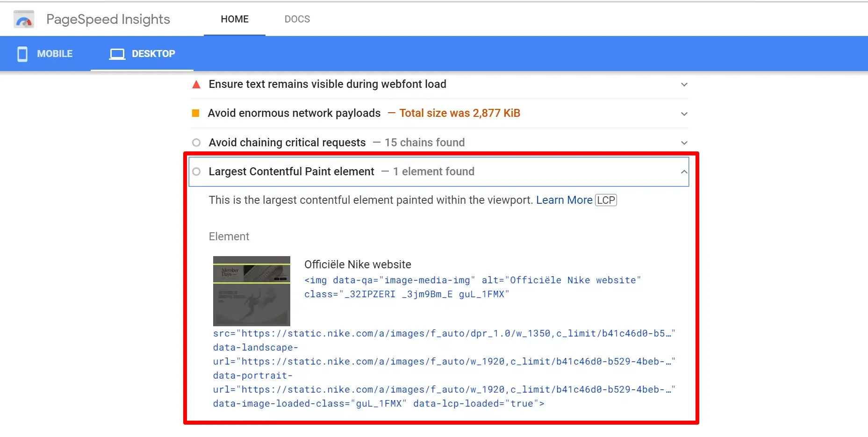Screen dimensions: 868x437
Task: Expand the webfont load audit chevron
Action: [684, 85]
